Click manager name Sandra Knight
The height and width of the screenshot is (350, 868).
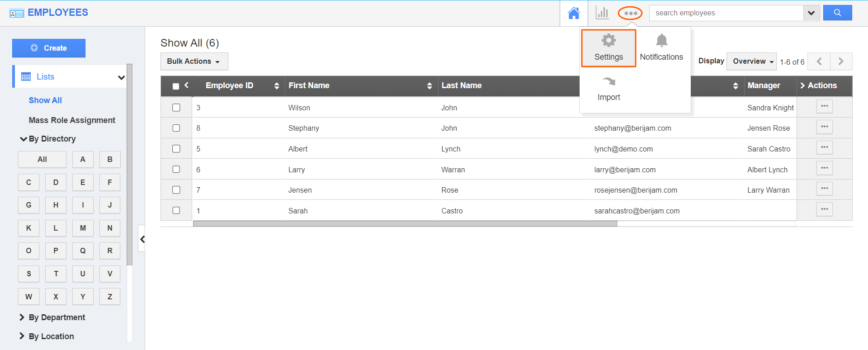coord(770,108)
